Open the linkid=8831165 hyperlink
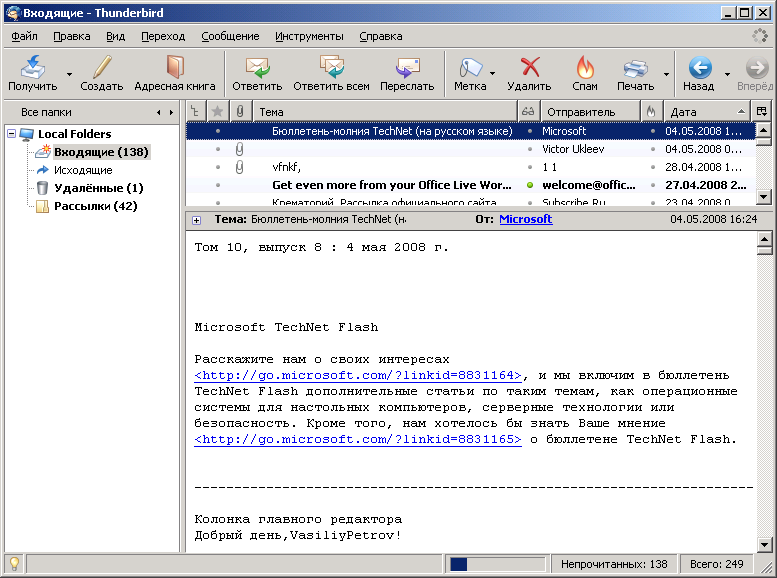Screen dimensions: 777x578 (x=358, y=439)
